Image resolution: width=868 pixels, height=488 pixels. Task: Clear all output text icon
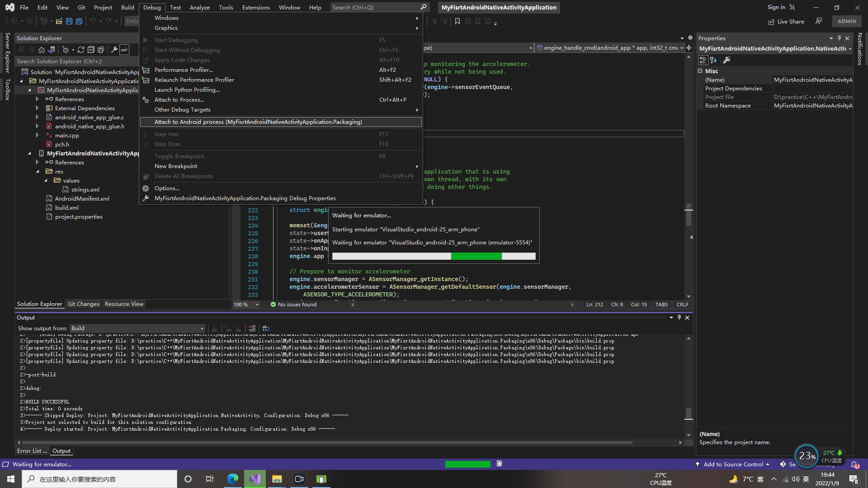pos(252,328)
